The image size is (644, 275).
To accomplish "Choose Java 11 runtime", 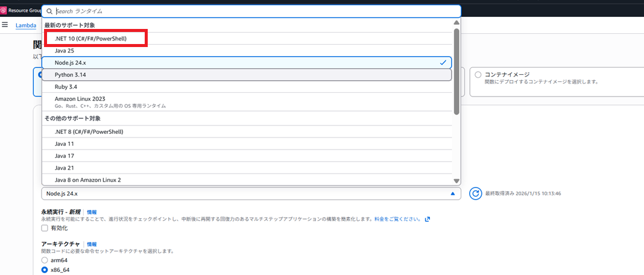I will 247,144.
